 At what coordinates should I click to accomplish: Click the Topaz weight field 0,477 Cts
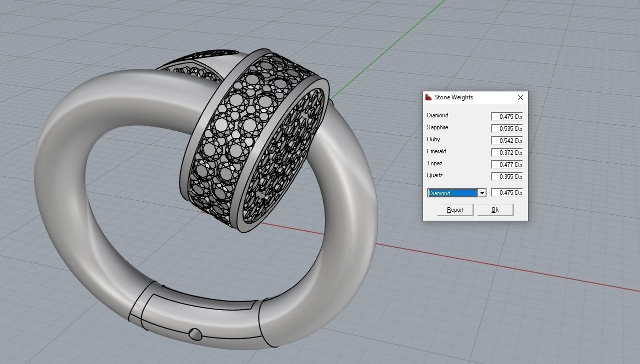[507, 164]
